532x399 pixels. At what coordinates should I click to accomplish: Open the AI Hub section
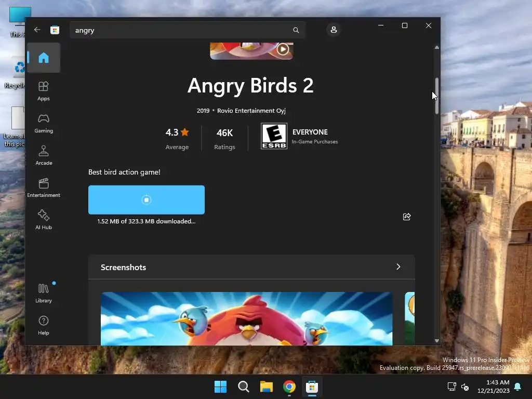click(44, 220)
